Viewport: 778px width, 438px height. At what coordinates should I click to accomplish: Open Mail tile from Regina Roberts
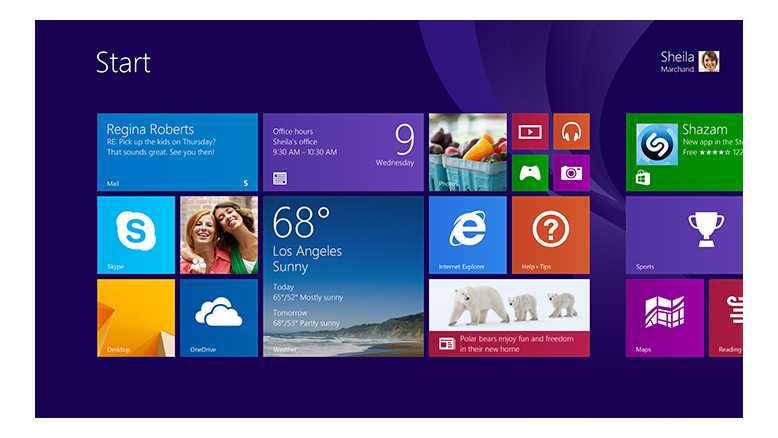(x=178, y=152)
